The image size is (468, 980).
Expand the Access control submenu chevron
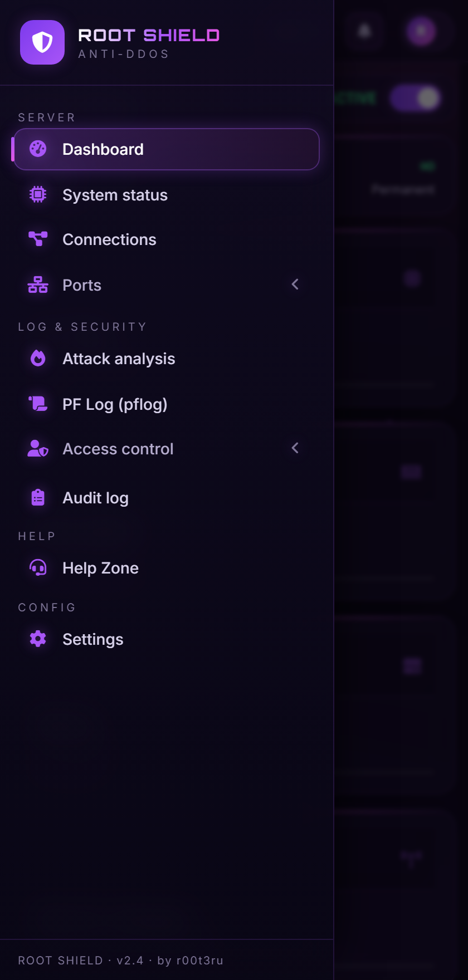(x=295, y=448)
